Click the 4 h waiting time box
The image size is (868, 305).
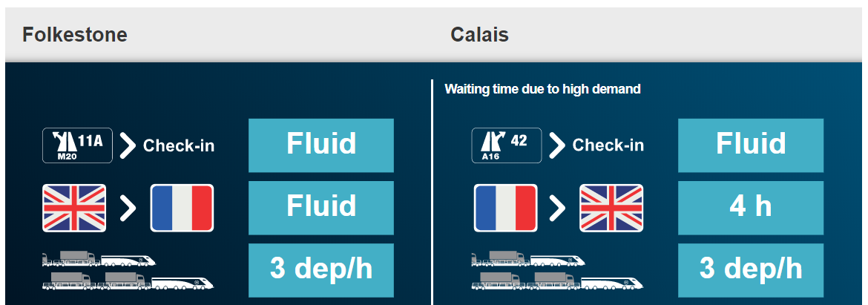click(x=750, y=208)
